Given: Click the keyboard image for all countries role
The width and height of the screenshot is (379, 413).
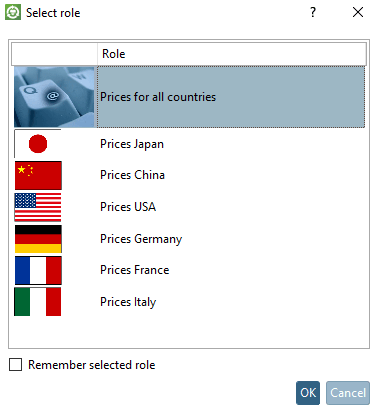Looking at the screenshot, I should tap(55, 97).
